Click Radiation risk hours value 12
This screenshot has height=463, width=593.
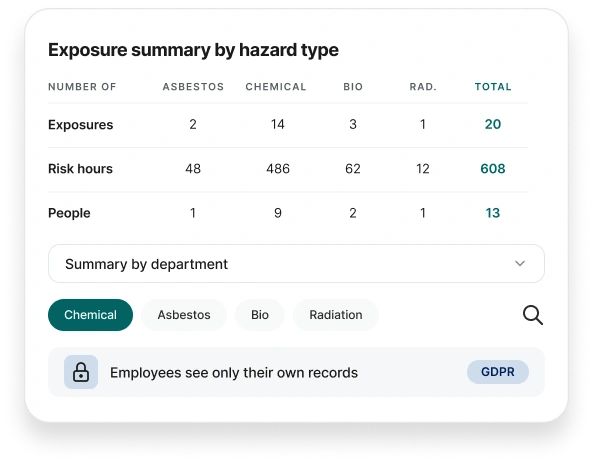tap(423, 169)
